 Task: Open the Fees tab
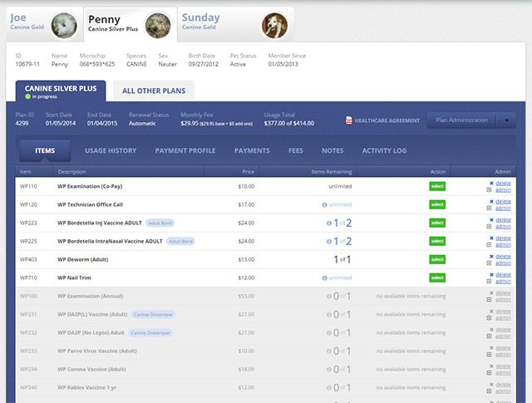click(x=296, y=150)
